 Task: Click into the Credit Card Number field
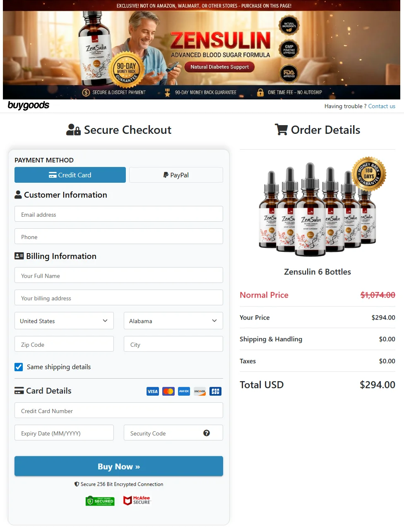[x=119, y=410]
